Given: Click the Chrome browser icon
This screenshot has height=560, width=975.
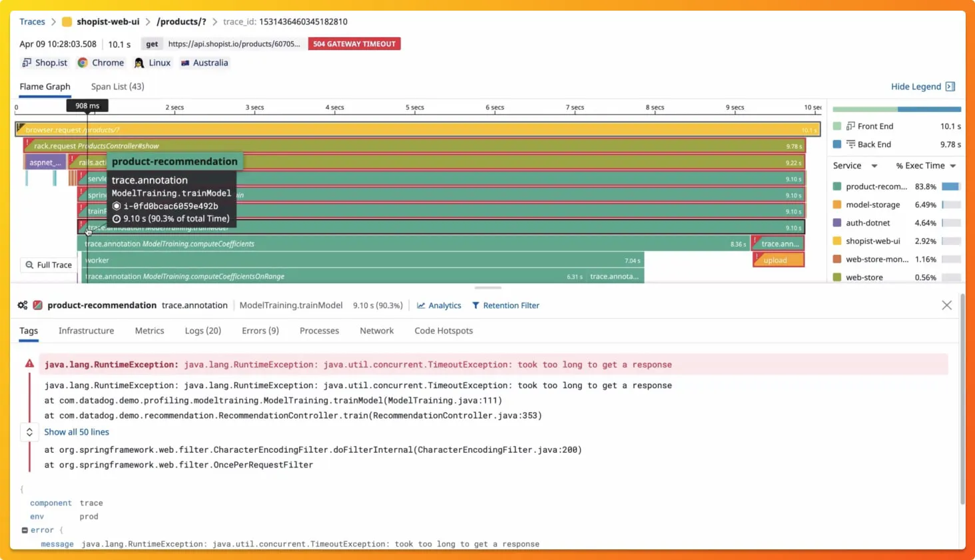Looking at the screenshot, I should (83, 63).
